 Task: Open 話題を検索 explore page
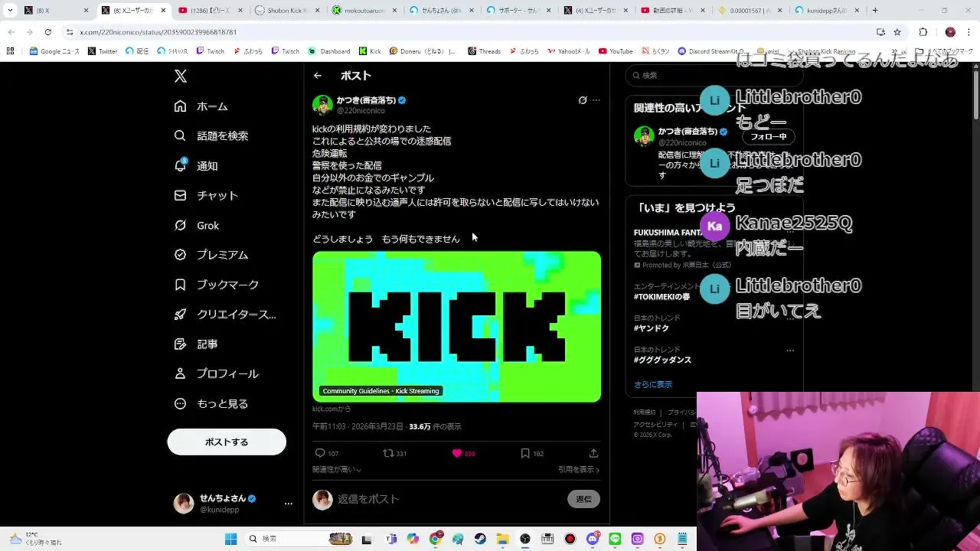pyautogui.click(x=211, y=135)
